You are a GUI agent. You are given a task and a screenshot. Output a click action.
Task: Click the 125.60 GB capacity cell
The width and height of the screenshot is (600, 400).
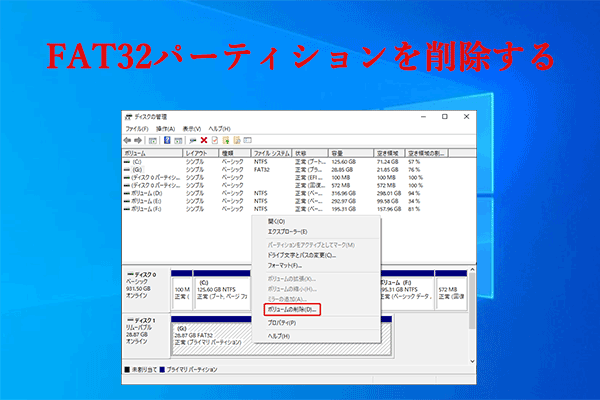coord(344,162)
